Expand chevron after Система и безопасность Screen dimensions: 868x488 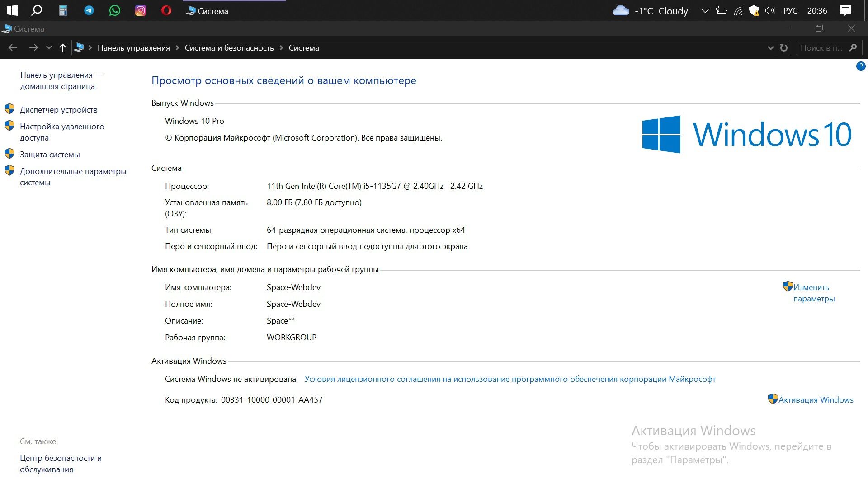click(x=281, y=48)
